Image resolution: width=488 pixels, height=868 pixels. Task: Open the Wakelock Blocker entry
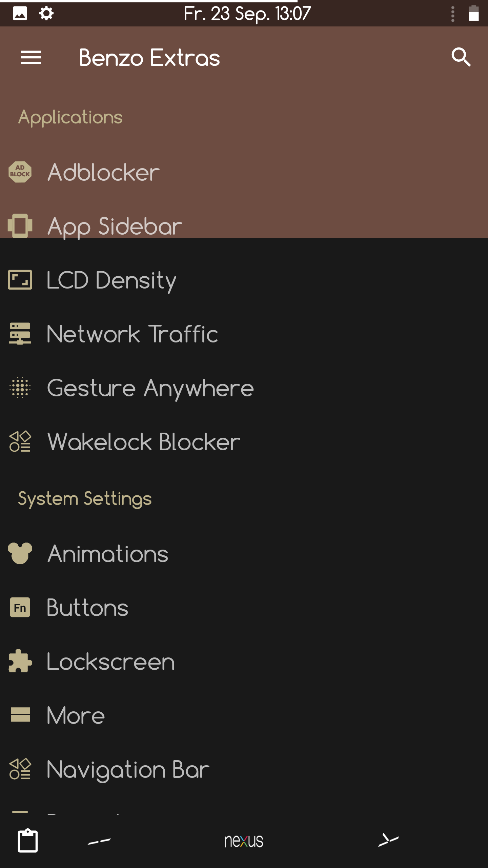tap(144, 442)
